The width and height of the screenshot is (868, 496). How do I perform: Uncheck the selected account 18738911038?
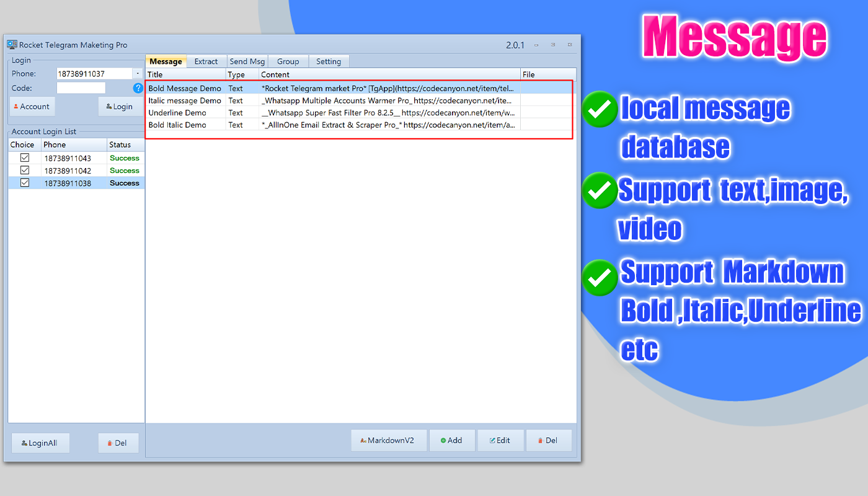pos(24,182)
